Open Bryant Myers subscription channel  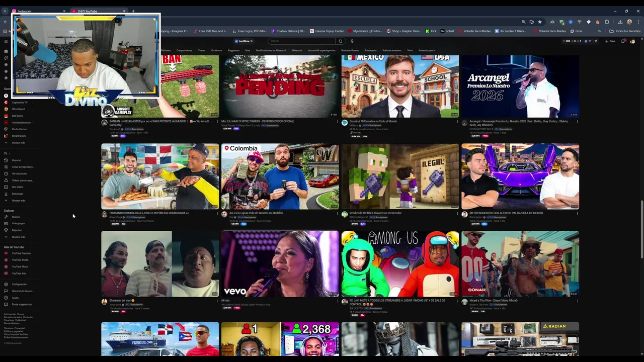19,136
